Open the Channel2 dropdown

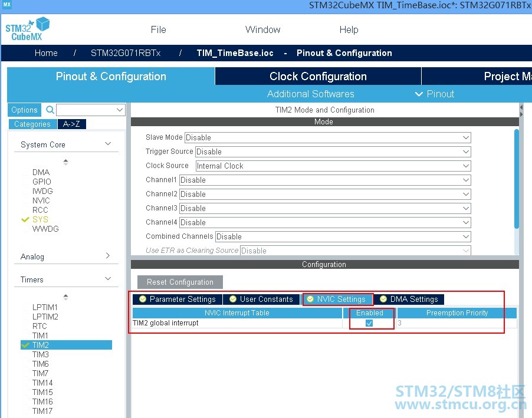325,194
